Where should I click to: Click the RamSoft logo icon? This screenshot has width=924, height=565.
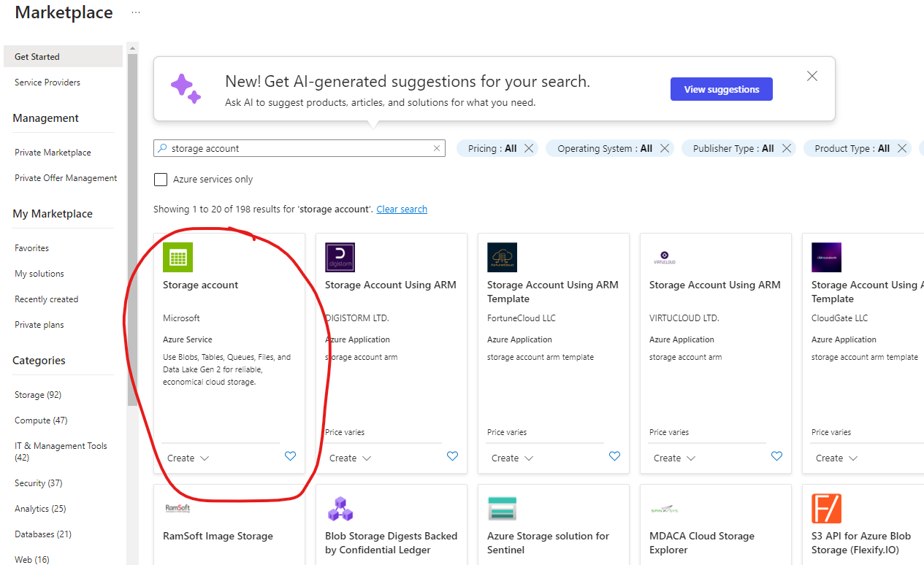[x=177, y=508]
